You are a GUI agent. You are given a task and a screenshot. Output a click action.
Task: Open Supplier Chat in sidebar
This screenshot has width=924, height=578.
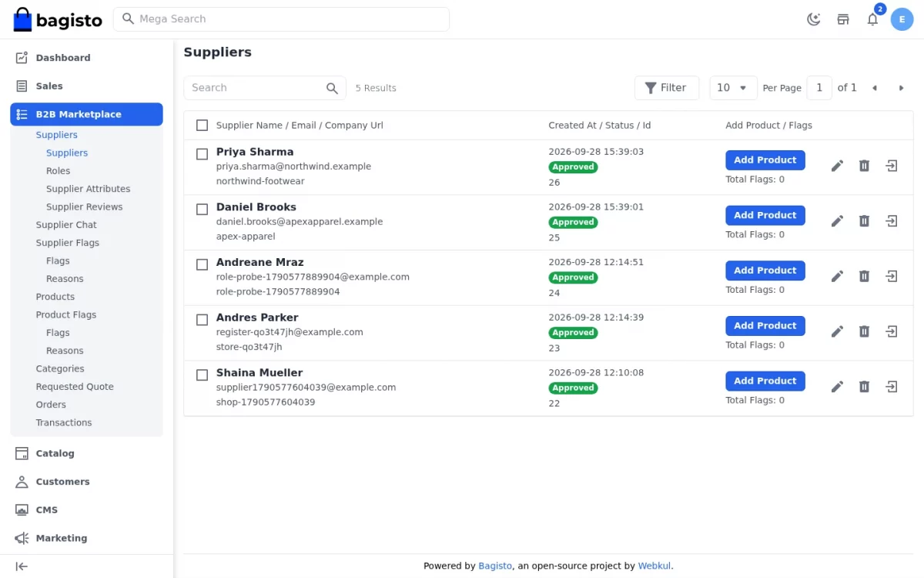click(x=66, y=225)
